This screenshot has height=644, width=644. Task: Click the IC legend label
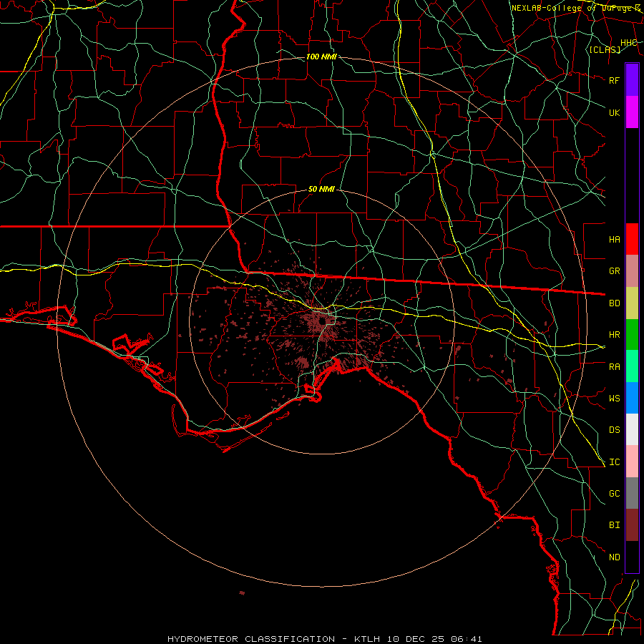pyautogui.click(x=615, y=462)
